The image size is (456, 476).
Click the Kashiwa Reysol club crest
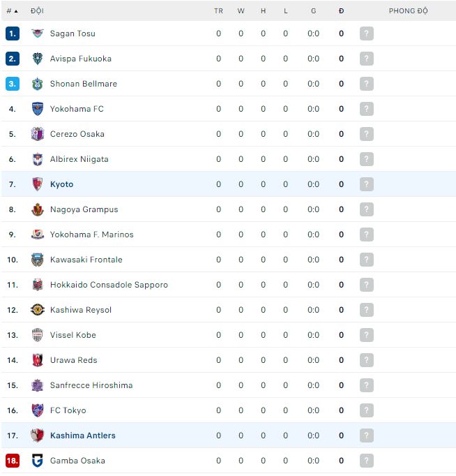click(x=38, y=310)
